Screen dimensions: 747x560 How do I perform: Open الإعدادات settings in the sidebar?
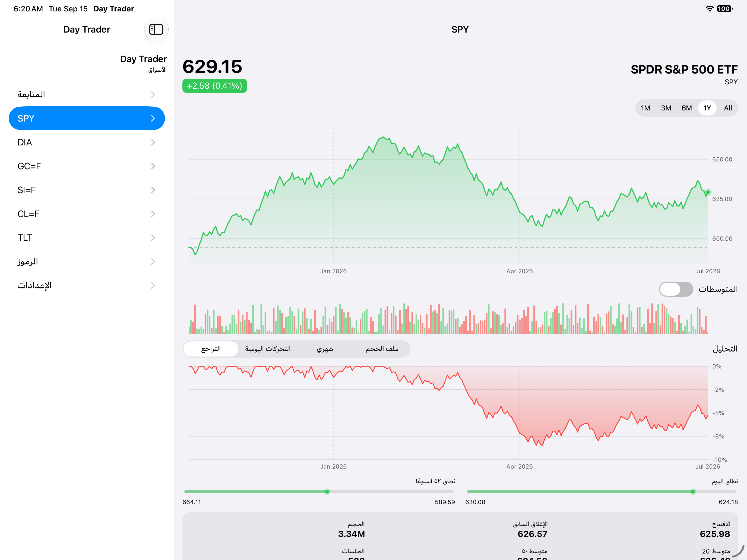point(87,286)
